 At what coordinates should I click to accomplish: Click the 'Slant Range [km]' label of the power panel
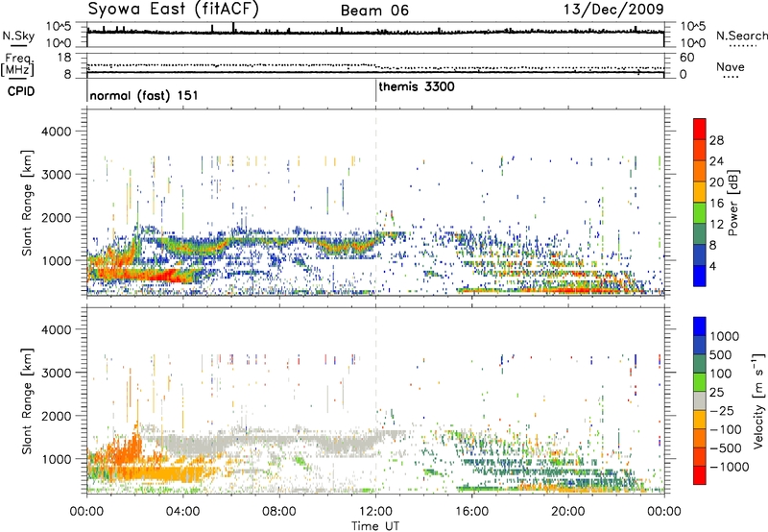point(27,203)
